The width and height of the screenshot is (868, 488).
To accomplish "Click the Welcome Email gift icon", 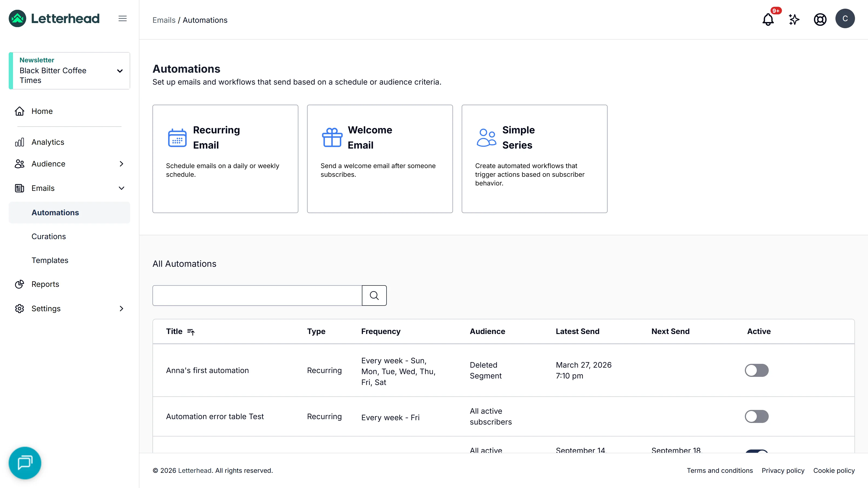I will (332, 137).
